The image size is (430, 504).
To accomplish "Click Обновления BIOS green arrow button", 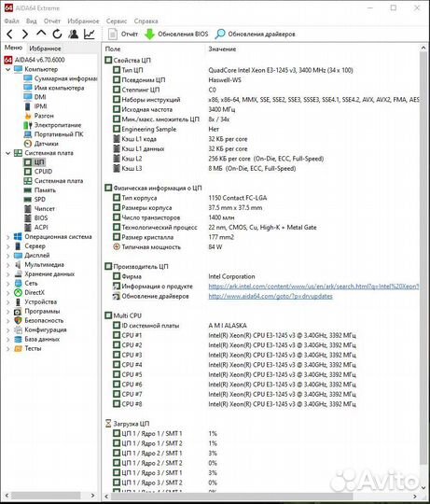I will pyautogui.click(x=176, y=34).
